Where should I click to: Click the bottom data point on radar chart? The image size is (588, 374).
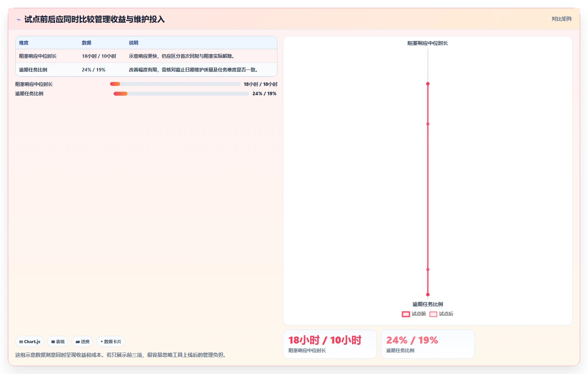[x=428, y=295]
